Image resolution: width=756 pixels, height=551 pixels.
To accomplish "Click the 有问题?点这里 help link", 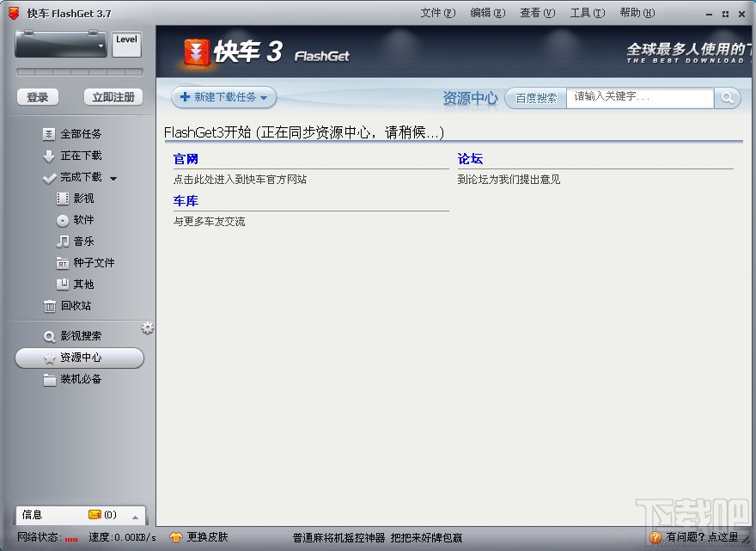I will 702,537.
